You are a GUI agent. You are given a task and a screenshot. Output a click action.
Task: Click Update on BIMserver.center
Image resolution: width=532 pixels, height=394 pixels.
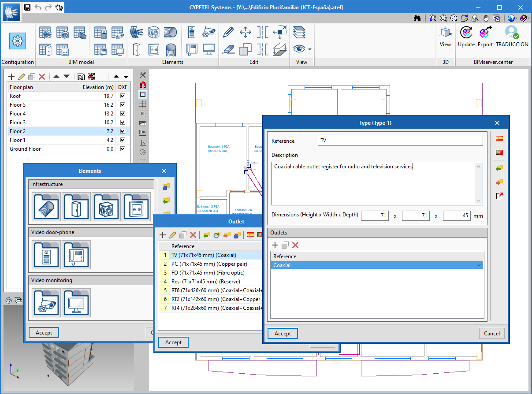466,37
